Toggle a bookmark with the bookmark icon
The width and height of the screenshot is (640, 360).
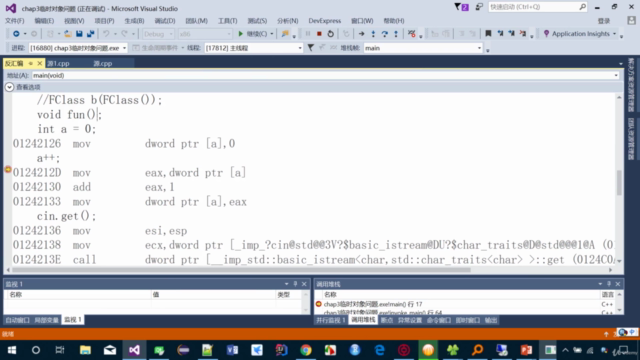488,34
